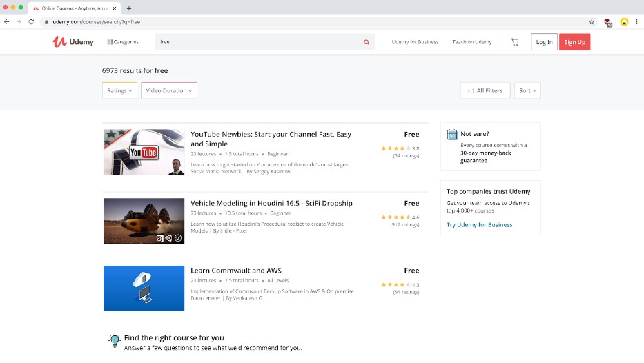Click the red browser extension icon
The width and height of the screenshot is (644, 363).
coord(608,22)
